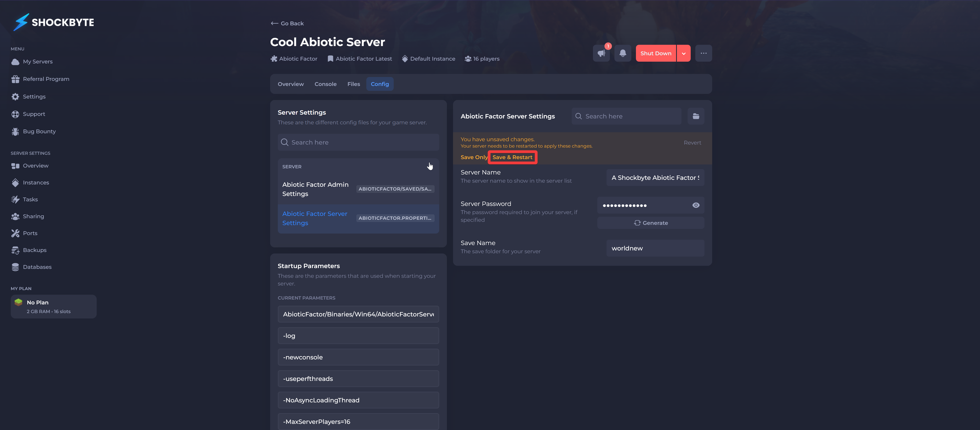Select Abiotic Factor Admin Settings config
Viewport: 980px width, 430px height.
[358, 189]
